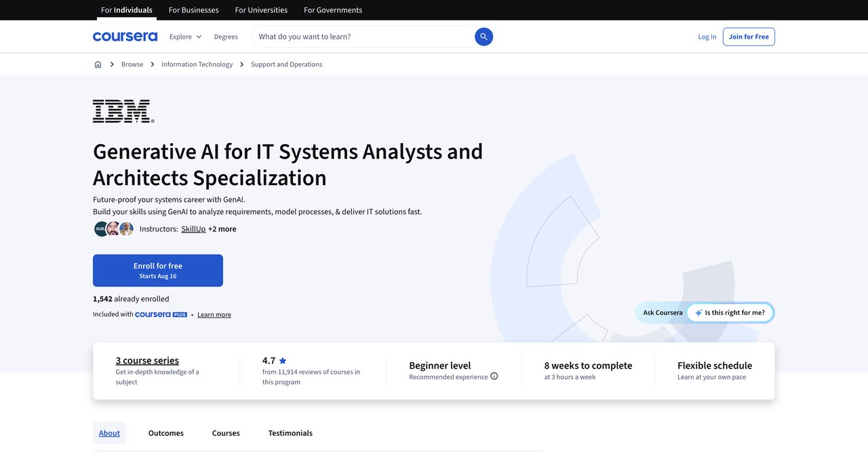Image resolution: width=868 pixels, height=454 pixels.
Task: Click the SkillUp instructor avatar
Action: tap(101, 229)
